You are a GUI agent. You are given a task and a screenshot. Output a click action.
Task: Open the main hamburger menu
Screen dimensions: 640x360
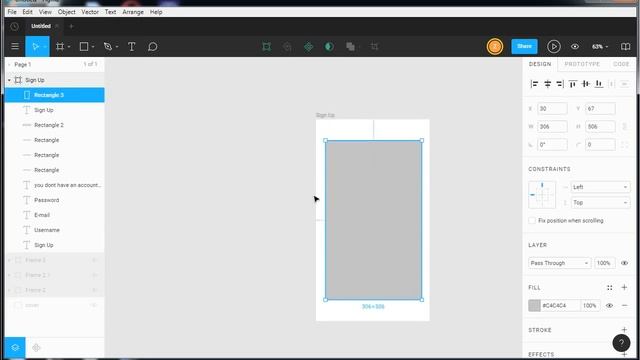coord(15,47)
